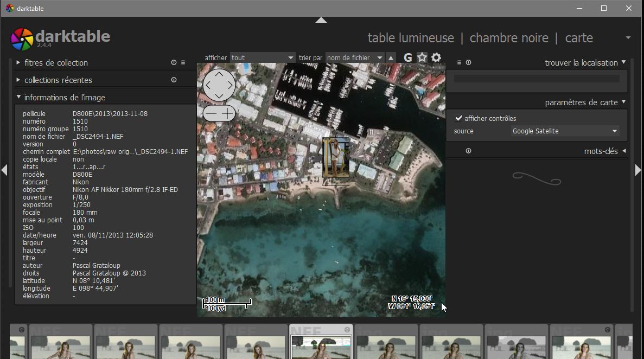Switch to the table lumineuse view
The image size is (644, 359).
point(411,38)
